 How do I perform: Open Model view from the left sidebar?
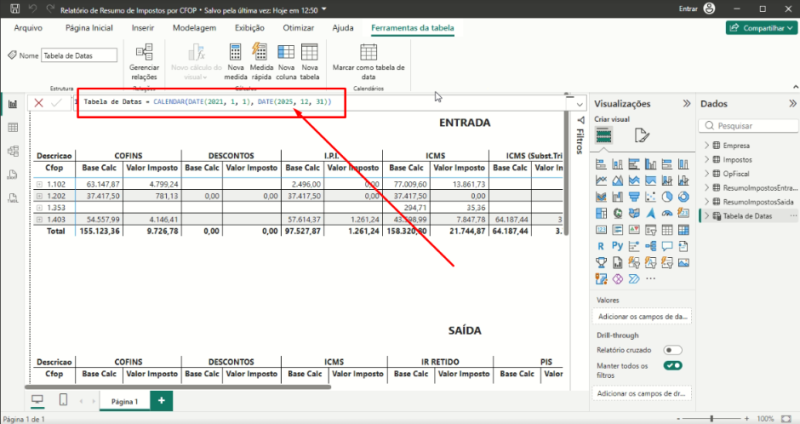point(13,151)
